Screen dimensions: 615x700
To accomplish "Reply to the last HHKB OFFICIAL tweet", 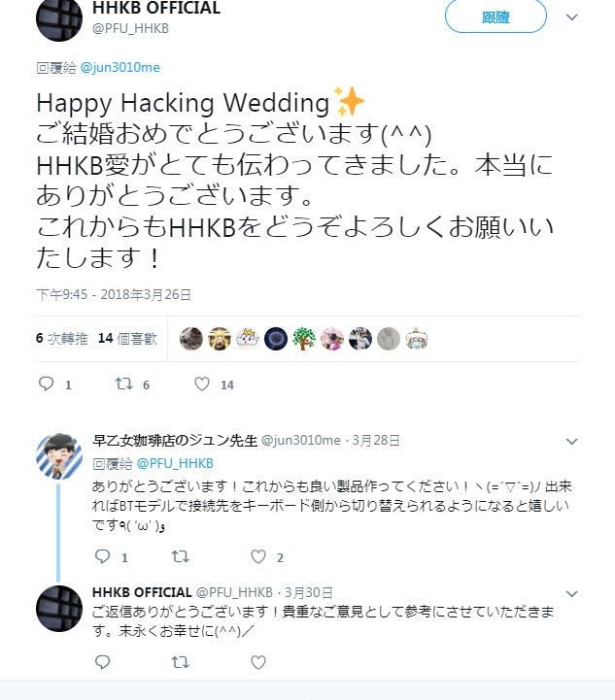I will (103, 661).
